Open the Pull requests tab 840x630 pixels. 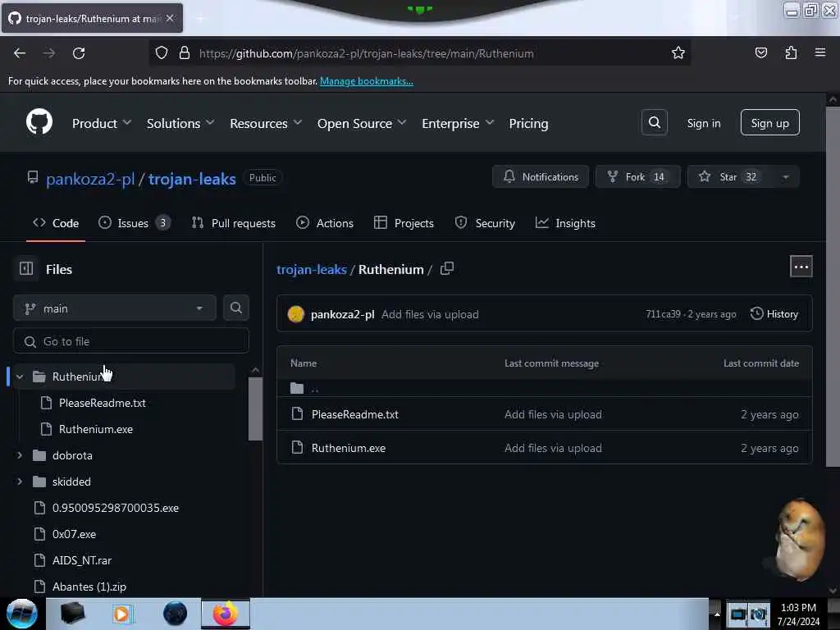(234, 223)
